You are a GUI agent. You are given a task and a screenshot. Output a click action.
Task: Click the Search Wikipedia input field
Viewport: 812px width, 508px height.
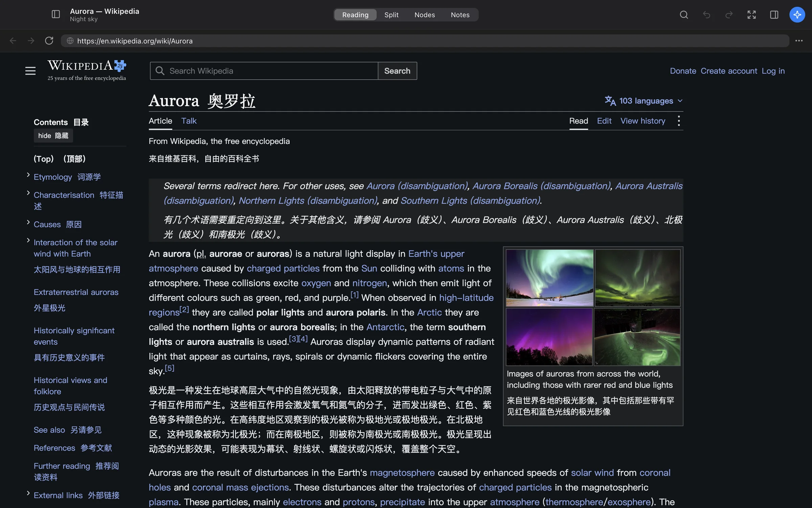tap(264, 71)
